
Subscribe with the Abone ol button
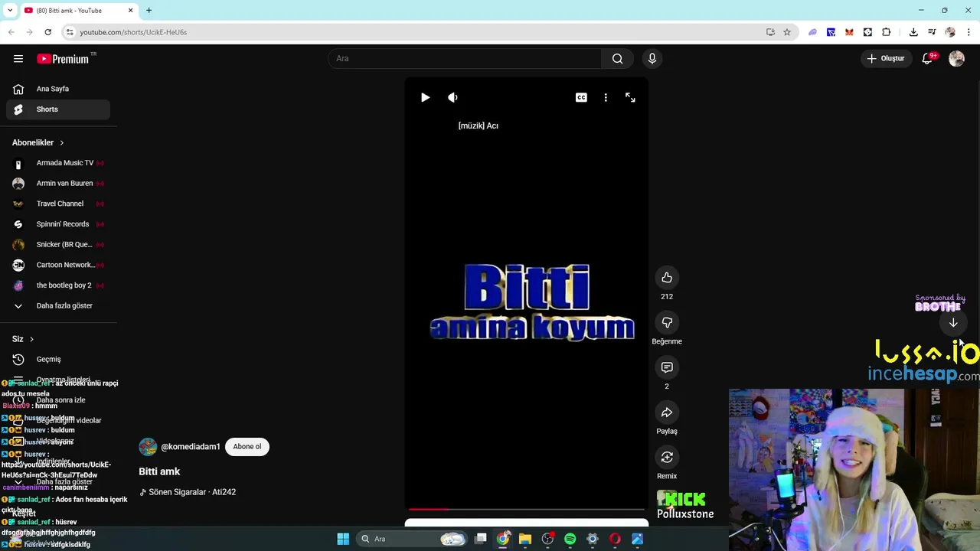click(x=247, y=447)
